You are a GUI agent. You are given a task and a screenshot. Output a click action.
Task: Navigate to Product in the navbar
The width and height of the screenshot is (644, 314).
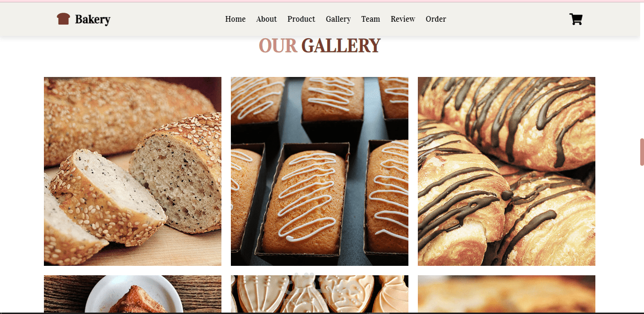[x=301, y=19]
